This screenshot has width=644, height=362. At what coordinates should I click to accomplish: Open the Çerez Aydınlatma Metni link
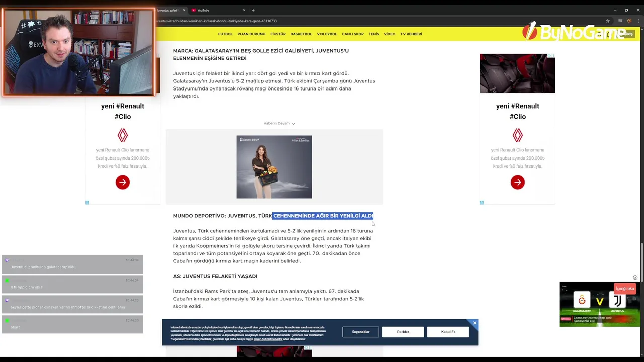point(268,339)
